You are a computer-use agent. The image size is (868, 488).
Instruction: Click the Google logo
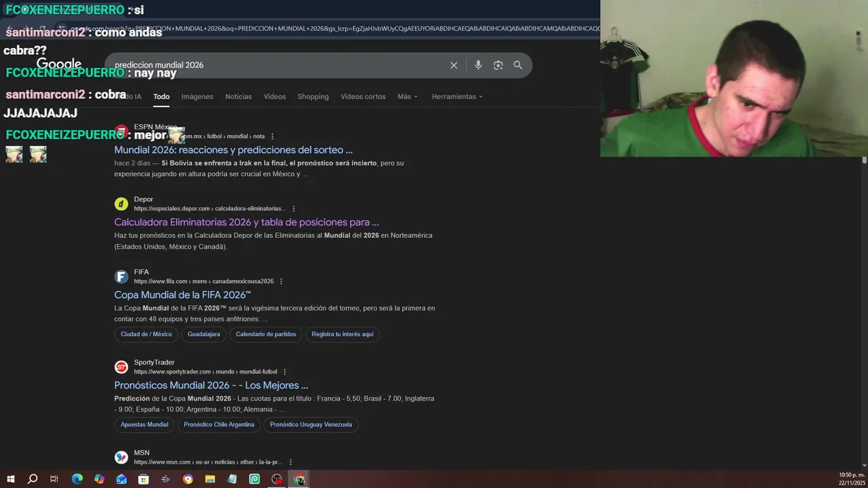(x=59, y=64)
